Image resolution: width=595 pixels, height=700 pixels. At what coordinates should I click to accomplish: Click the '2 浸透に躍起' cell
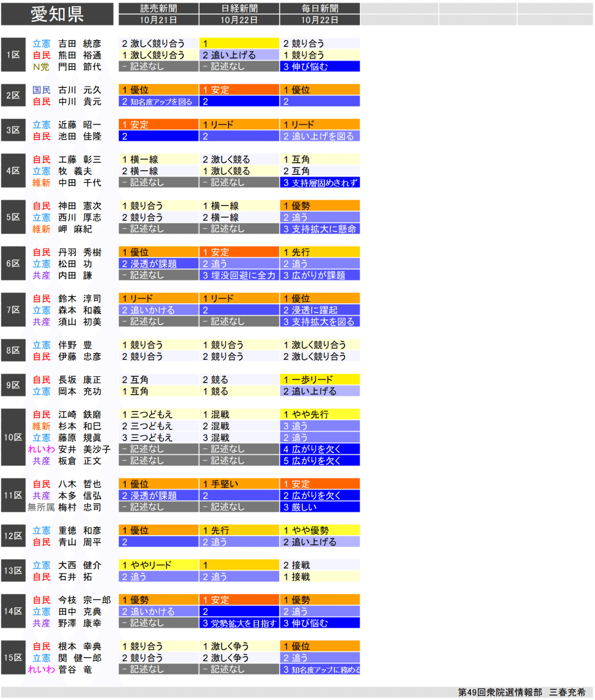click(320, 310)
